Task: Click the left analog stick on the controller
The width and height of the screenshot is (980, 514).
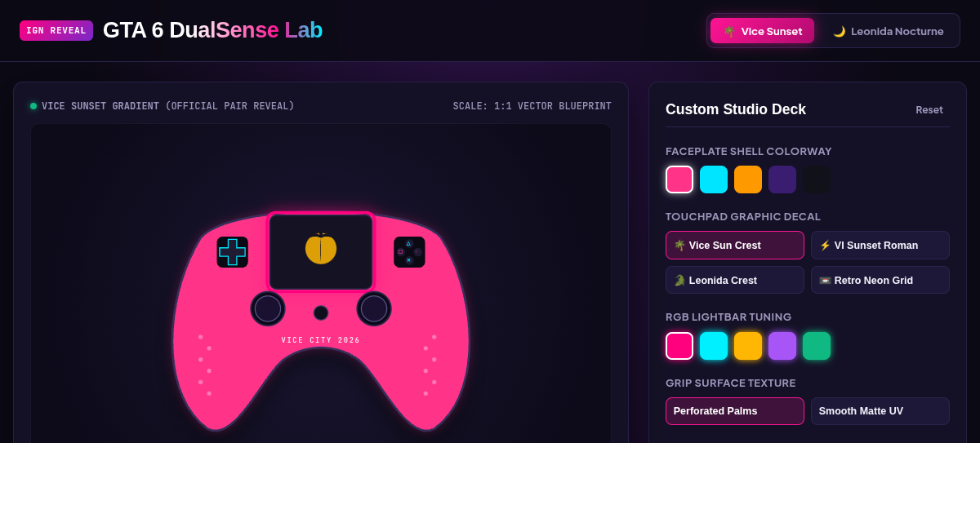Action: point(268,308)
